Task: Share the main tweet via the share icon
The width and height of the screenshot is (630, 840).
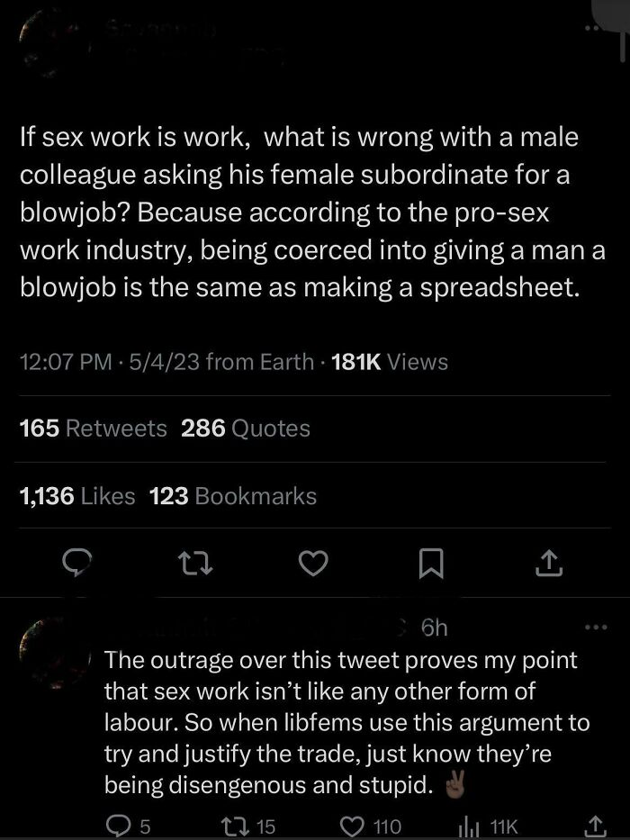Action: click(x=551, y=563)
